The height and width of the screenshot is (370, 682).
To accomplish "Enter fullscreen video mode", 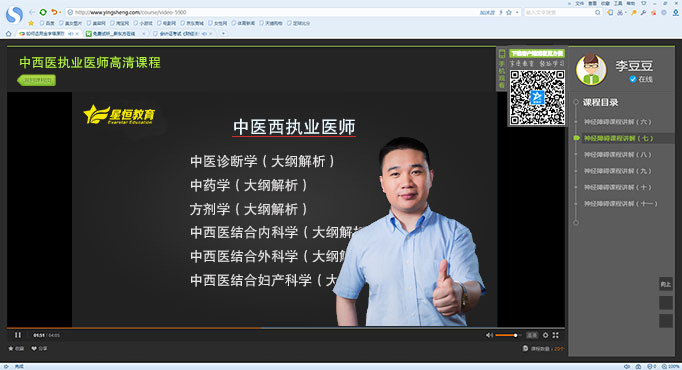I will (x=555, y=335).
